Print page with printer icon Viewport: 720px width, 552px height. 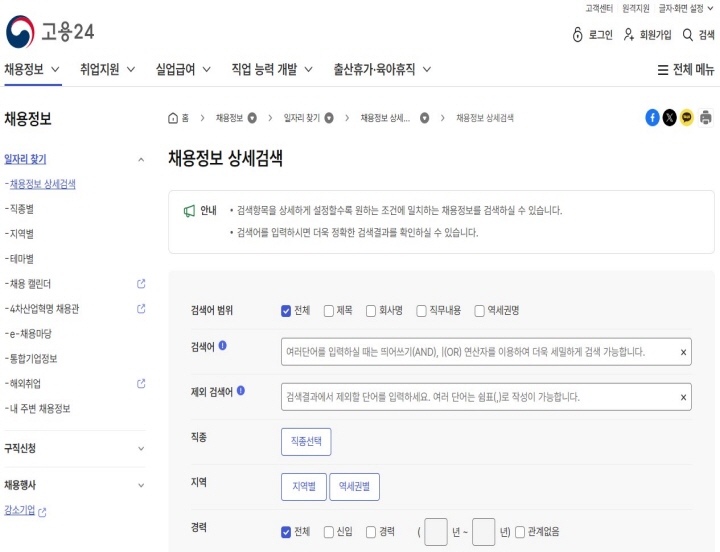coord(706,118)
